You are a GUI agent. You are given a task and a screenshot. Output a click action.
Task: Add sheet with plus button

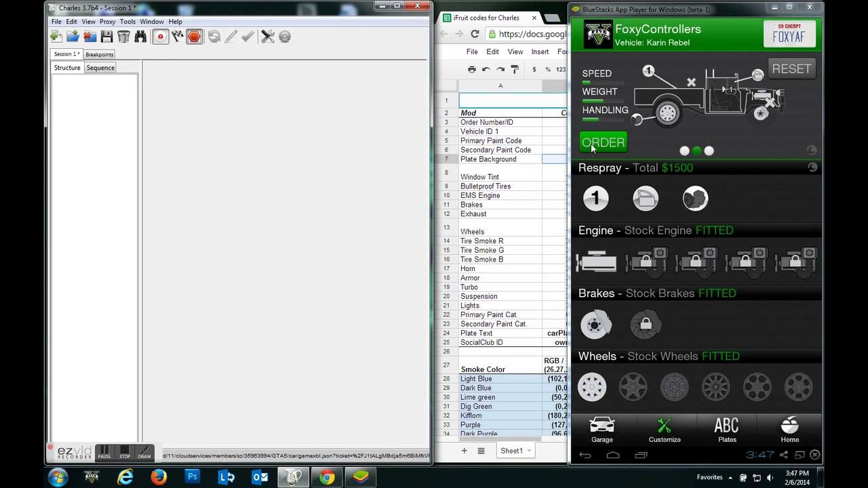tap(465, 451)
